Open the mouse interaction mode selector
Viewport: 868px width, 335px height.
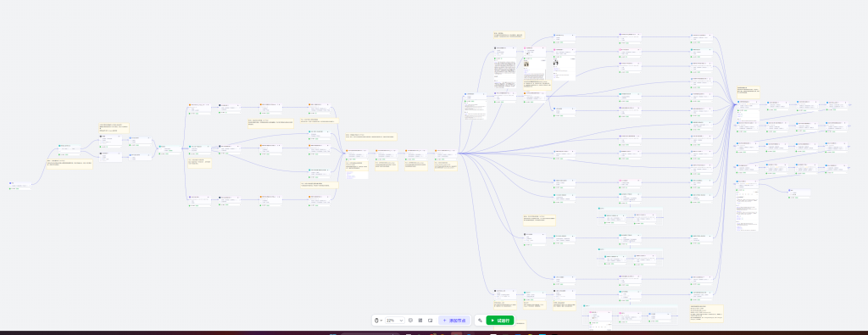tap(379, 320)
